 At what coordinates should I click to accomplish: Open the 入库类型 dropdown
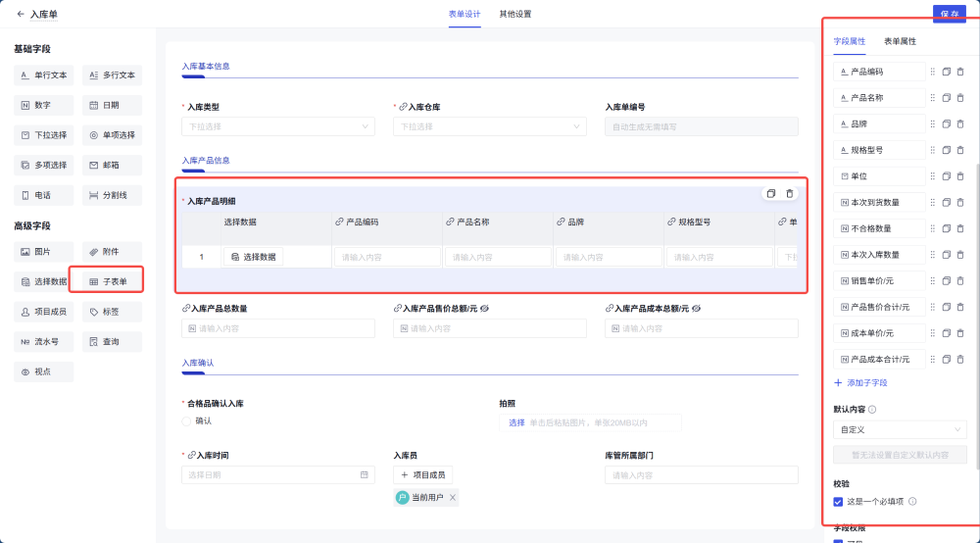(x=277, y=126)
